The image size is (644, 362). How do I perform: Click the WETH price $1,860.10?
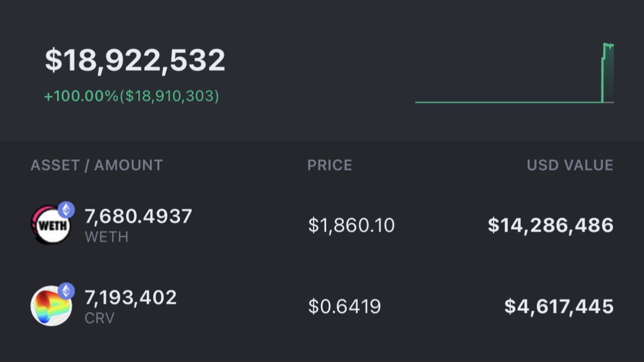click(x=351, y=225)
